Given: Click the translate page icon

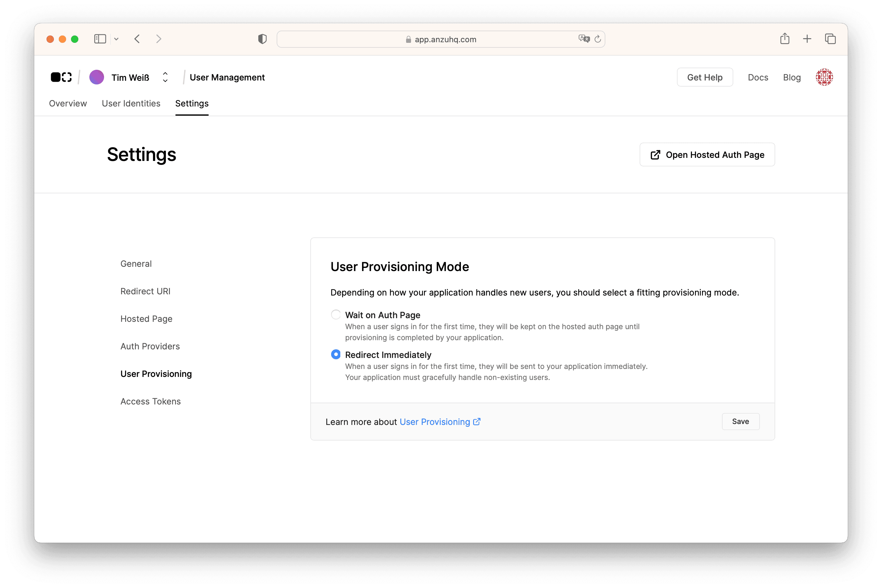Looking at the screenshot, I should tap(584, 39).
